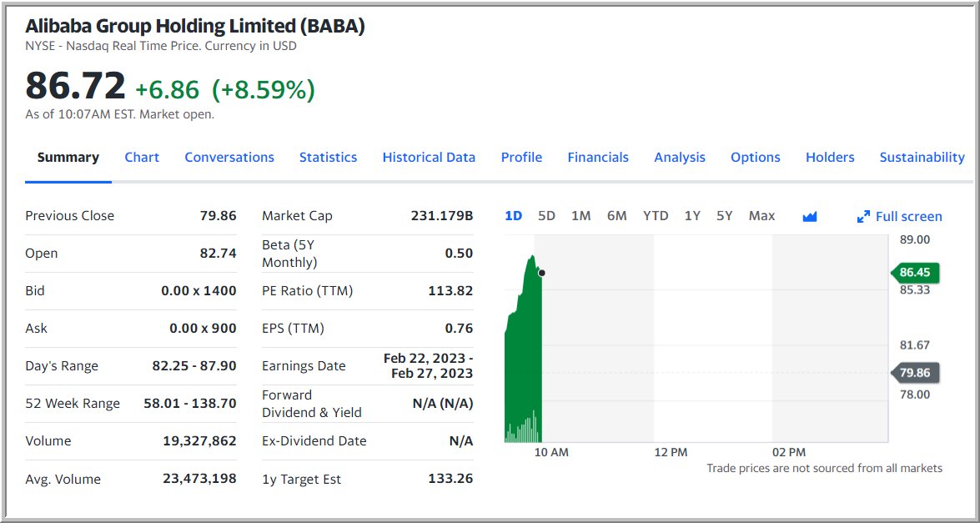
Task: Click the Open value 82.74
Action: [x=219, y=253]
